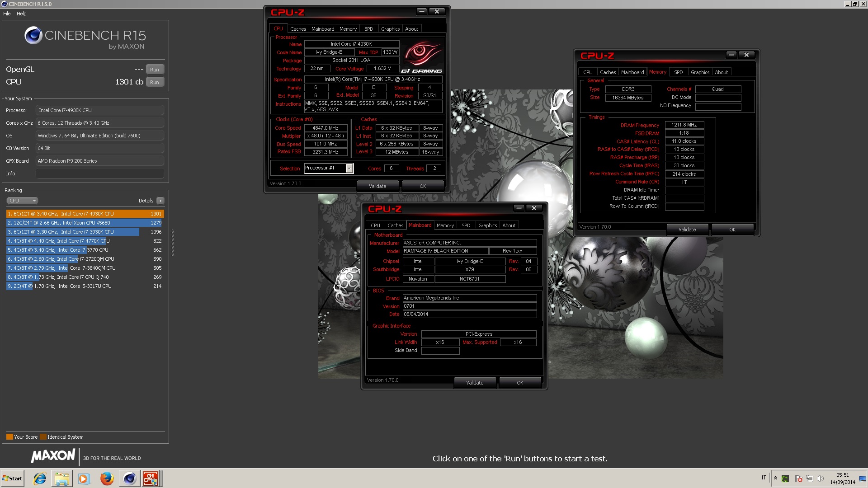Click OK in the Mainboard window

pos(520,383)
